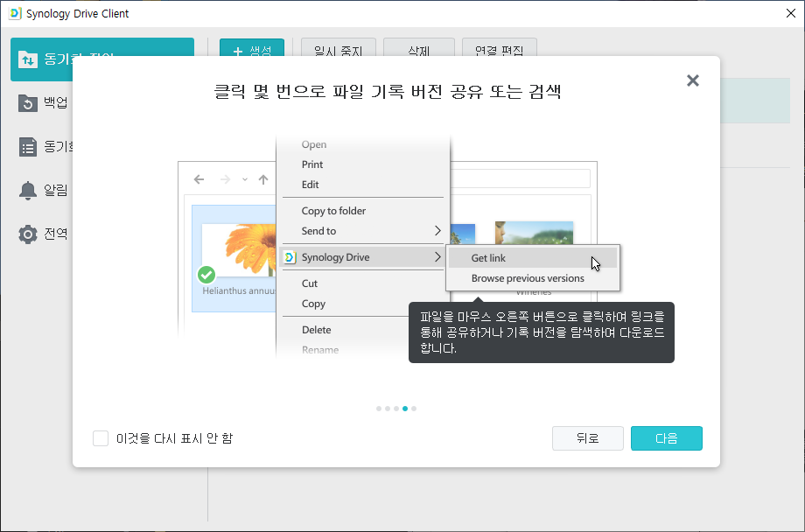Go to the third tutorial page dot

[x=396, y=409]
